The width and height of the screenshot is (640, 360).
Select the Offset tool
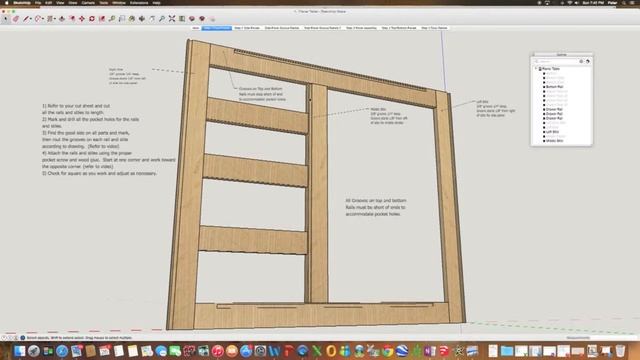point(72,19)
